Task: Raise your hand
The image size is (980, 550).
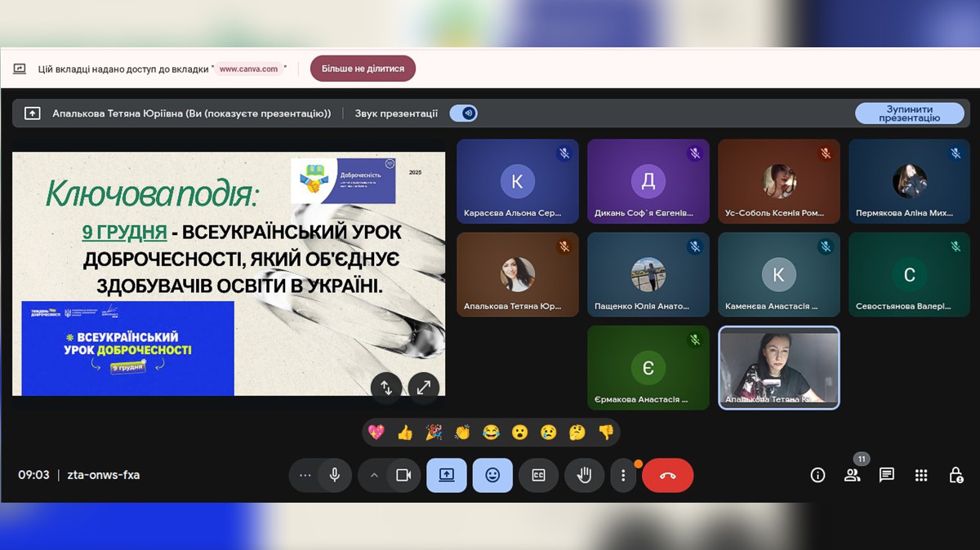Action: click(x=584, y=475)
